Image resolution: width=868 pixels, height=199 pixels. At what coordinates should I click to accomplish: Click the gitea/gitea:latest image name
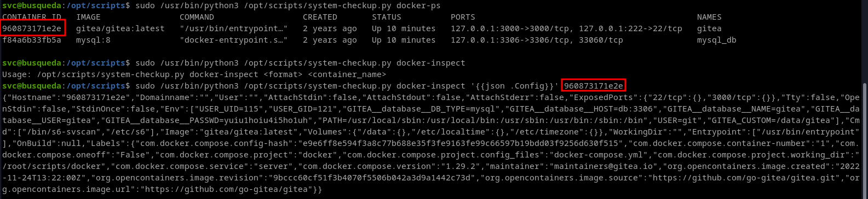pyautogui.click(x=120, y=28)
